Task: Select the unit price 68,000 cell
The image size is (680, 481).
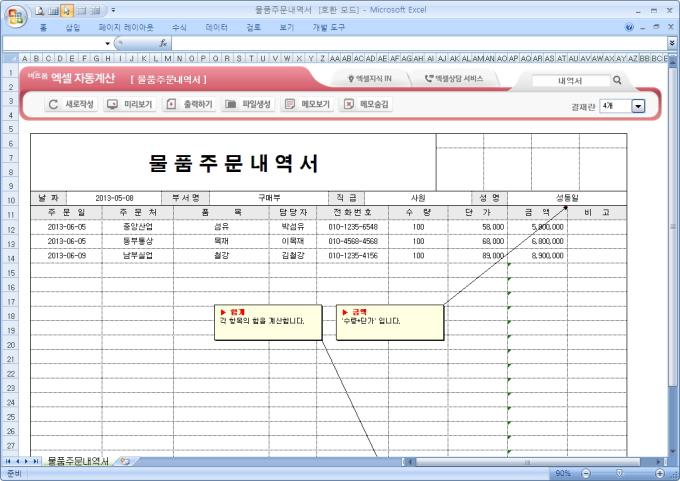Action: click(x=477, y=241)
